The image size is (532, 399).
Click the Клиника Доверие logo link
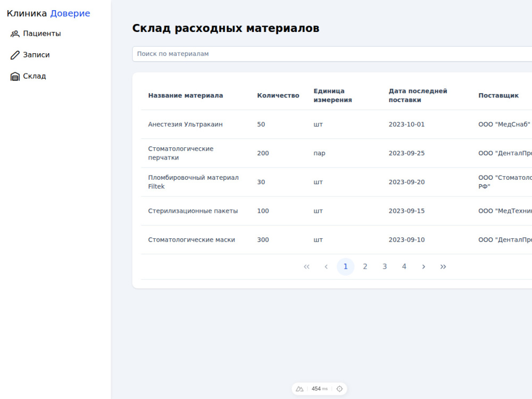(x=48, y=13)
